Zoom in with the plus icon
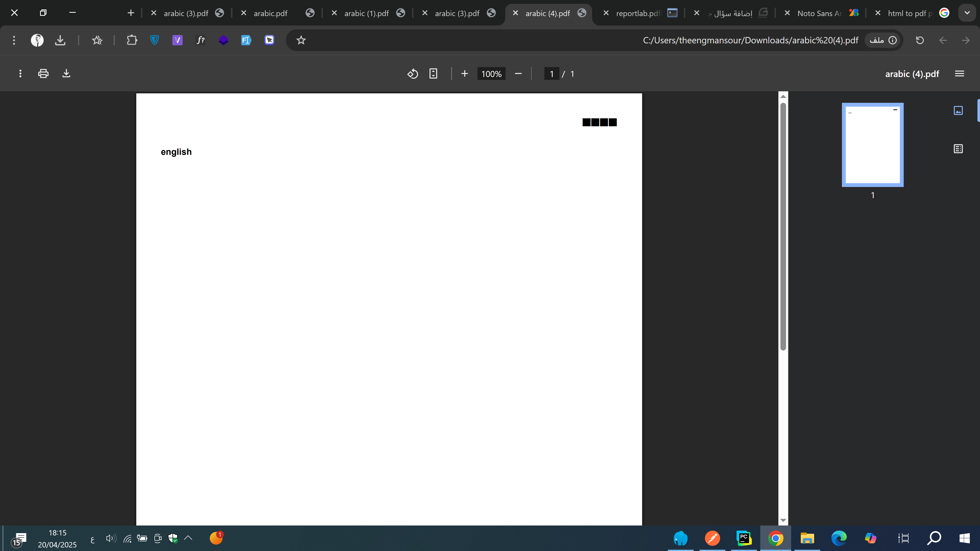The width and height of the screenshot is (980, 551). tap(464, 73)
